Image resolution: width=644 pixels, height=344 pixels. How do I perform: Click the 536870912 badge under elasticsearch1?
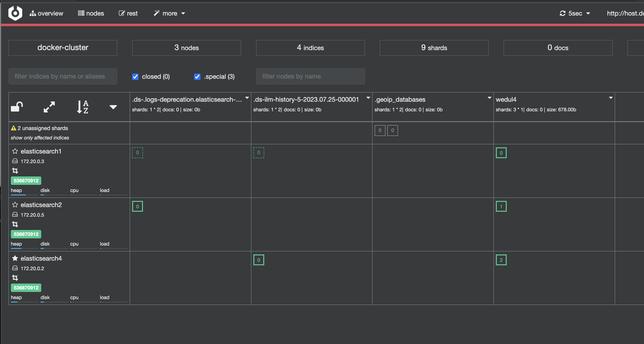click(26, 181)
